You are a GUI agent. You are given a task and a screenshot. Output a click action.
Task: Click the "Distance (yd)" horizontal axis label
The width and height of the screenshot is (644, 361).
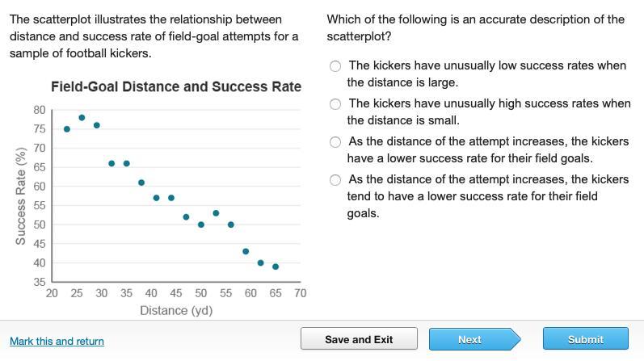176,310
